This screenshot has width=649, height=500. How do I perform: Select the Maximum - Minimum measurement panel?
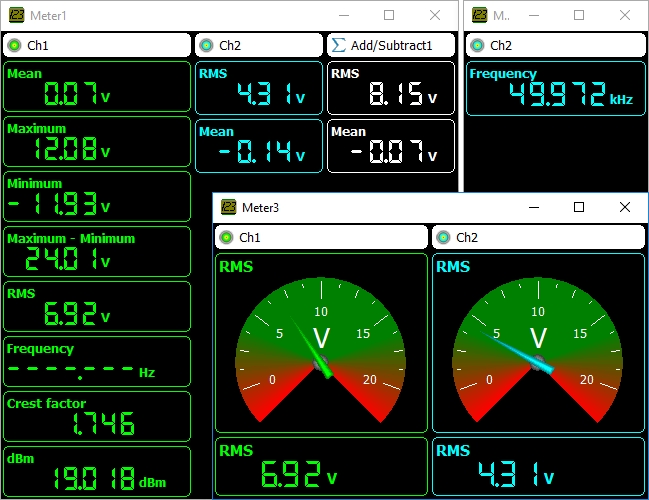click(96, 251)
